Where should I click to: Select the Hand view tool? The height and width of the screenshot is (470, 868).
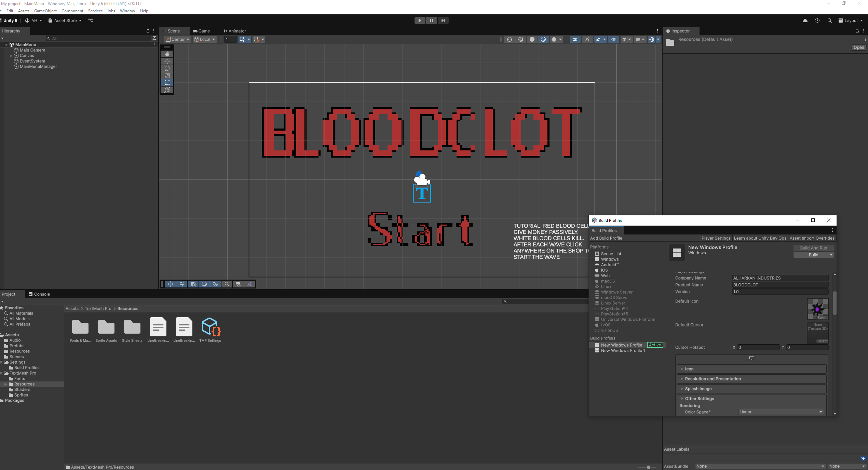click(x=167, y=54)
